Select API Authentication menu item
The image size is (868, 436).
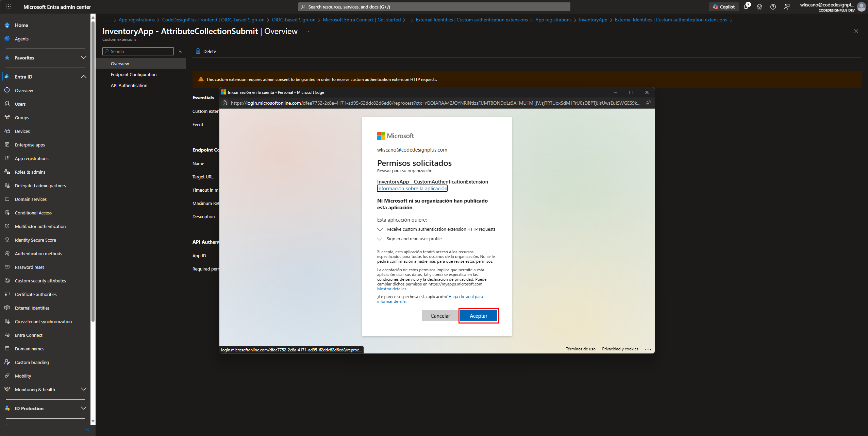141,85
